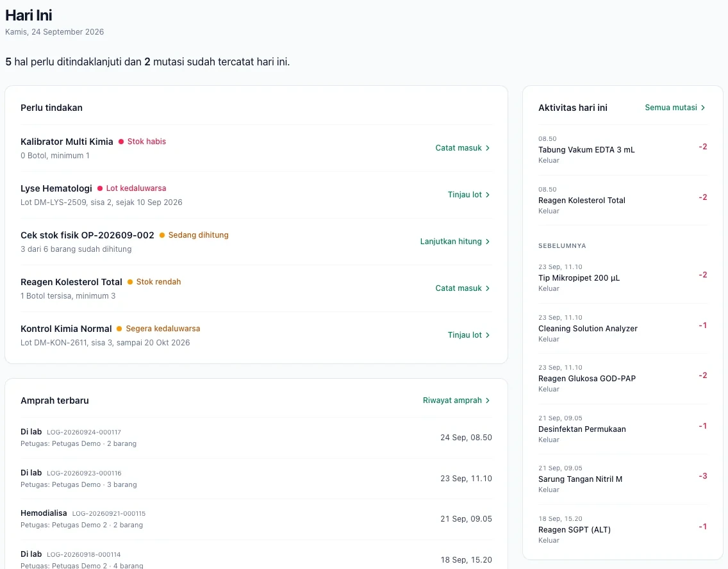Click the -3 quantity for Sarung Tangan
The width and height of the screenshot is (728, 569).
(703, 476)
